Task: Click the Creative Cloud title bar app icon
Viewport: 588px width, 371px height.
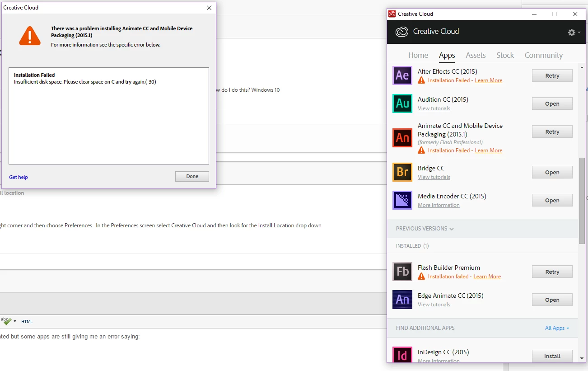Action: coord(392,14)
